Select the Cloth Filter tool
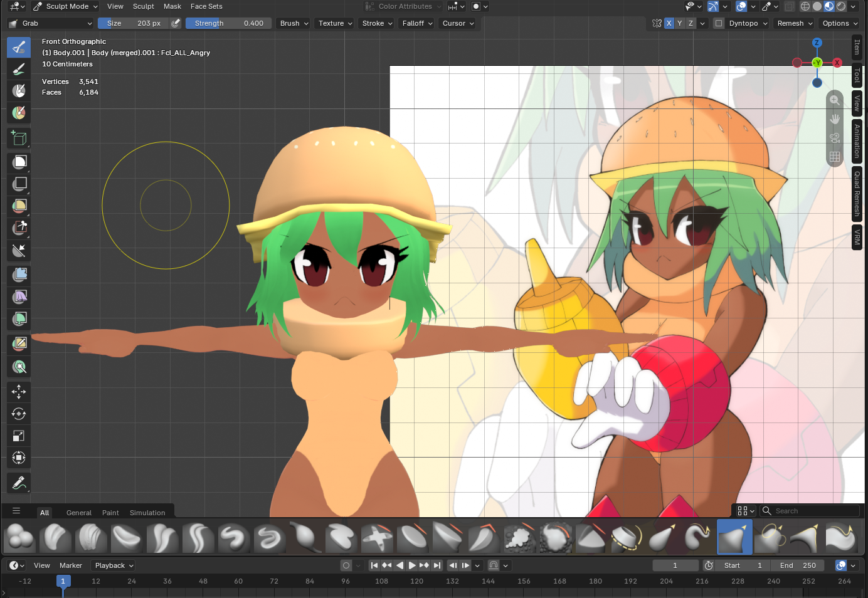The width and height of the screenshot is (868, 598). [19, 296]
